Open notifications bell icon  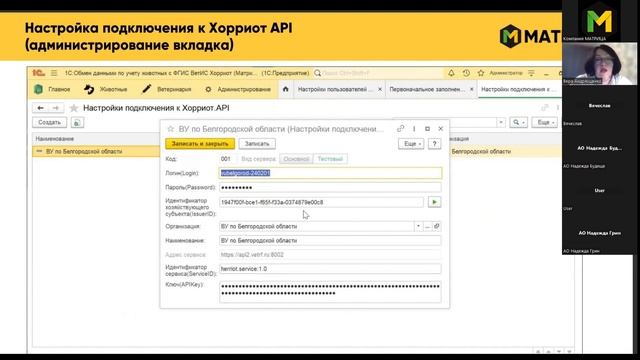pos(451,73)
